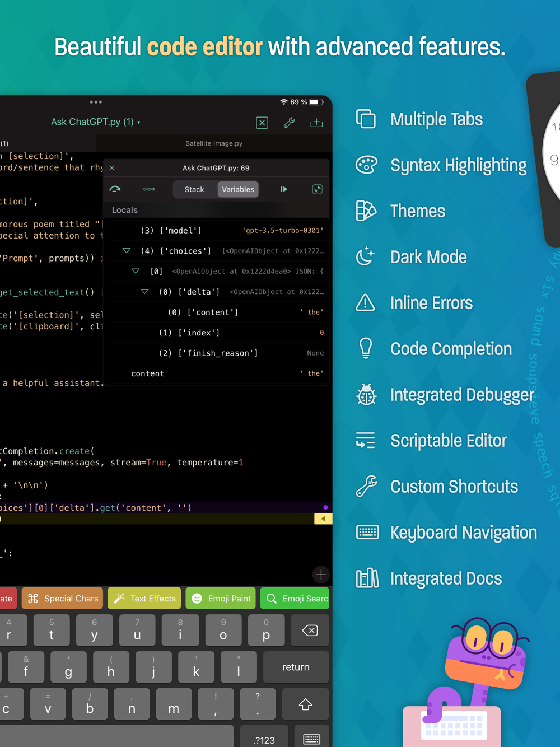Tap the round plus button above keyboard
The width and height of the screenshot is (560, 747).
click(321, 575)
